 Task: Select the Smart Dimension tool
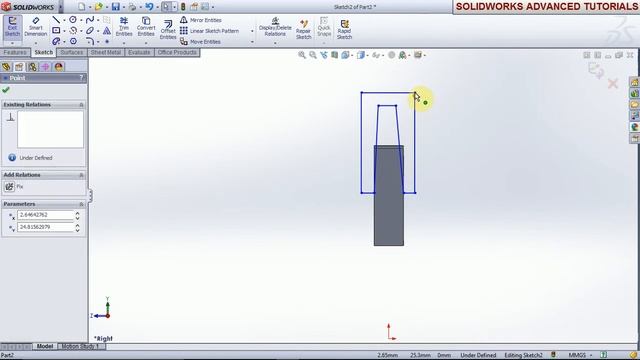click(36, 27)
